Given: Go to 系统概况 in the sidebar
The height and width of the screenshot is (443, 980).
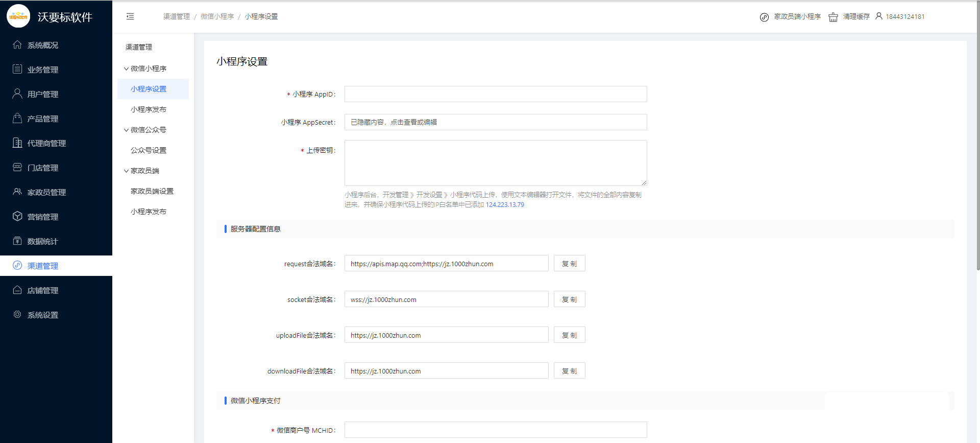Looking at the screenshot, I should click(43, 45).
